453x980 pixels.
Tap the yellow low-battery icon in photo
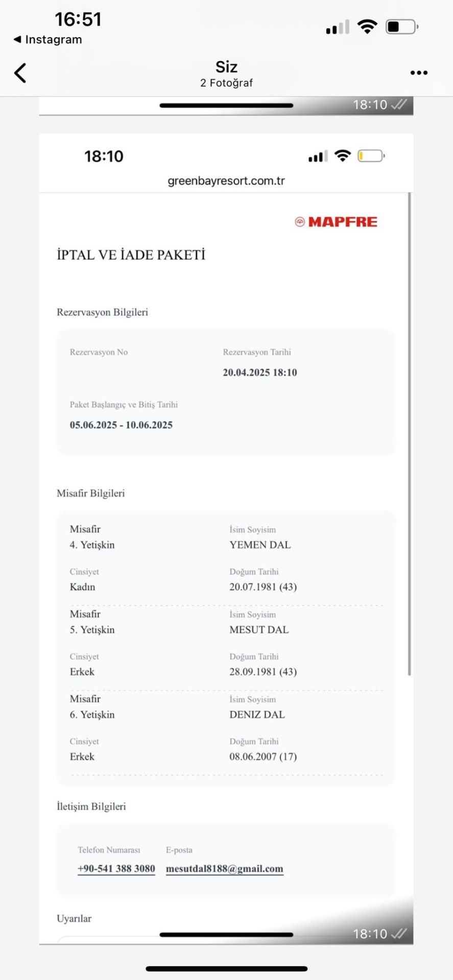371,156
